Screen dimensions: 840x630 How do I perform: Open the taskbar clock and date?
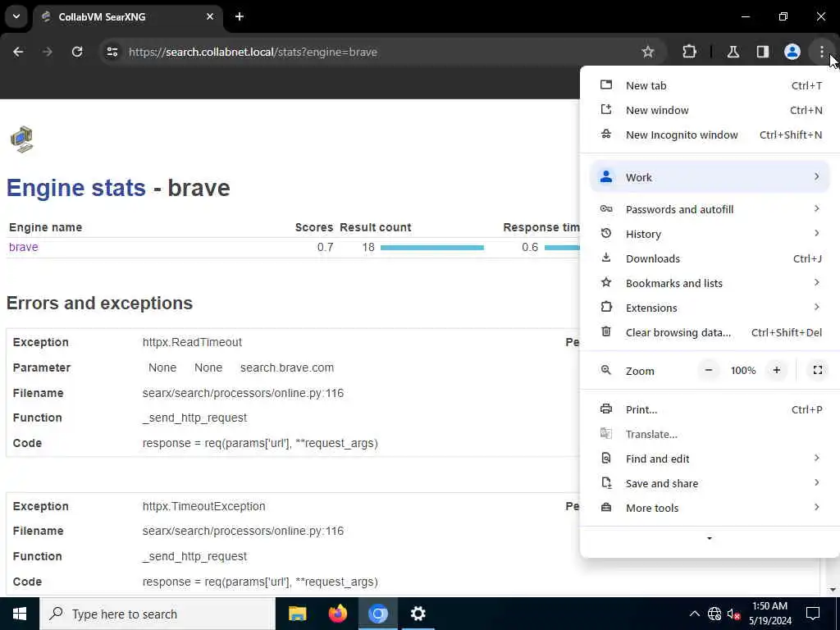pos(769,614)
